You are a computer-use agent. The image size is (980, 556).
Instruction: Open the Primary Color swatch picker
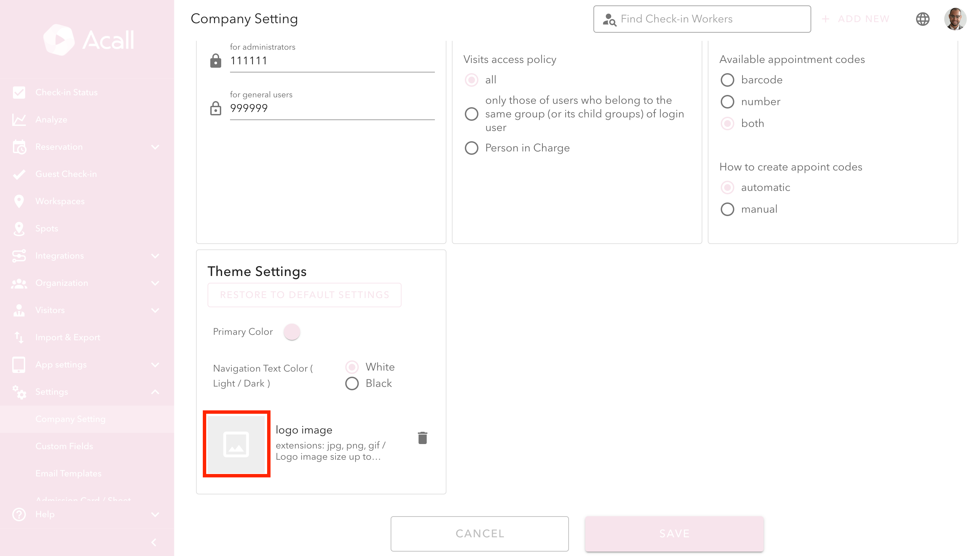coord(292,331)
